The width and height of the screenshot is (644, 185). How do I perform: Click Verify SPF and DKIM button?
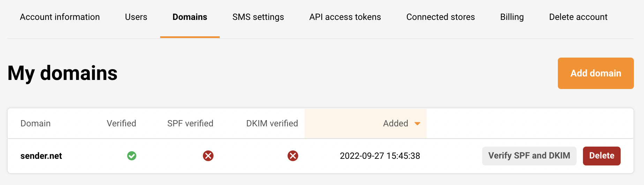click(529, 156)
